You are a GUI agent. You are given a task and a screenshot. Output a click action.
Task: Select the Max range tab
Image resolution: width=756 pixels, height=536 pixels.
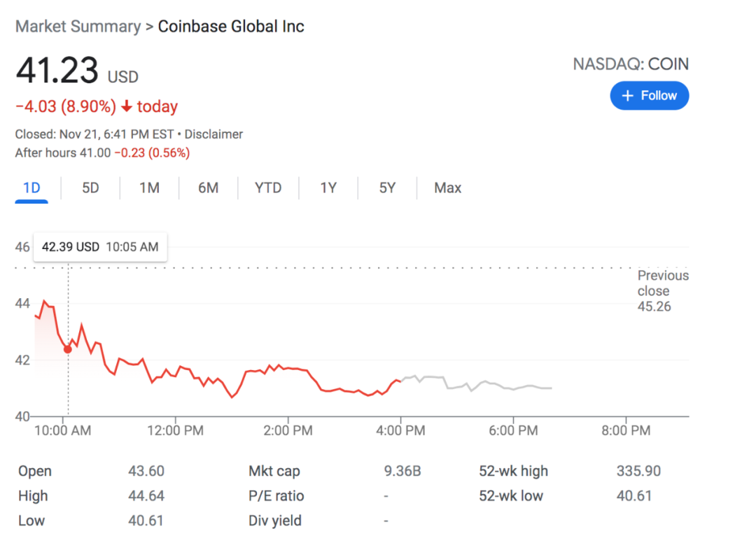[447, 188]
